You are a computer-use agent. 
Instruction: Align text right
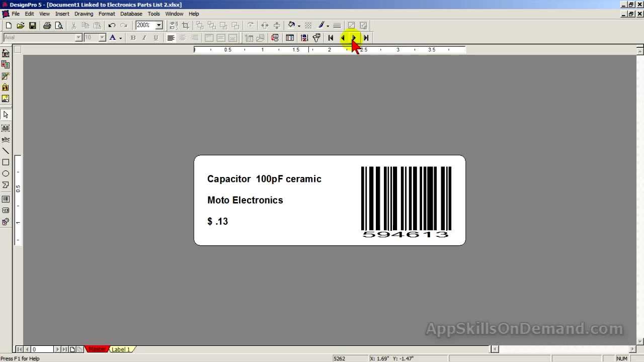(x=195, y=38)
